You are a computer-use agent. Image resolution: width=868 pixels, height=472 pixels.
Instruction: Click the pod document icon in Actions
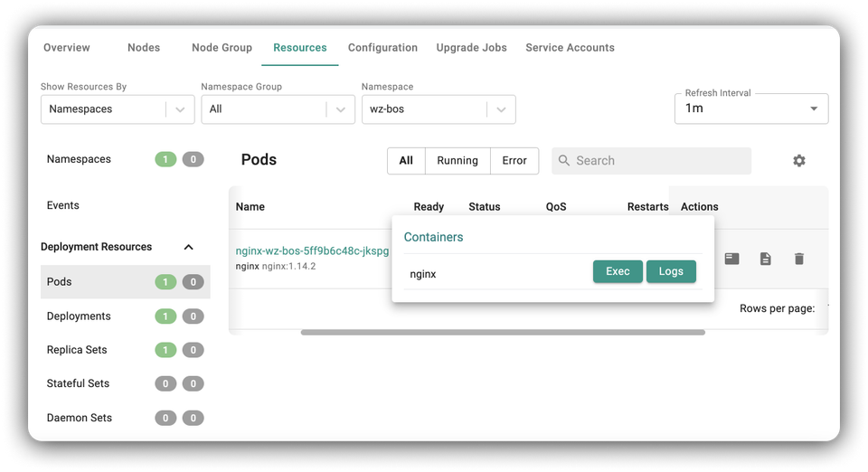(765, 259)
